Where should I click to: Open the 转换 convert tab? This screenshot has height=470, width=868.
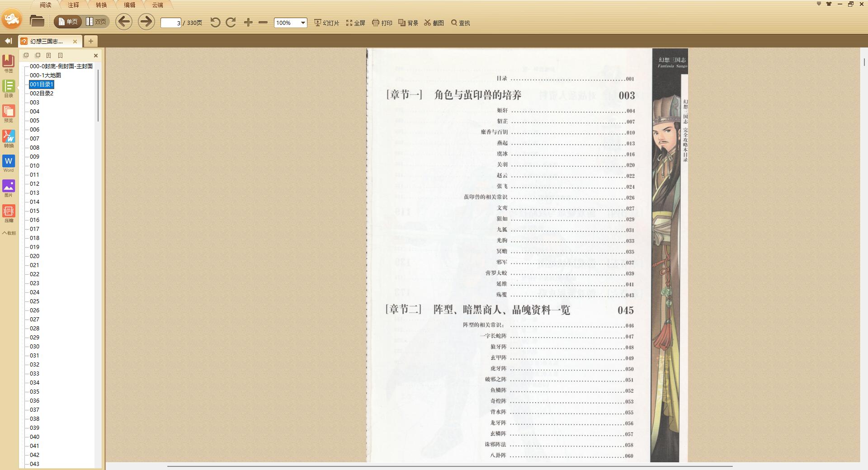coord(101,5)
